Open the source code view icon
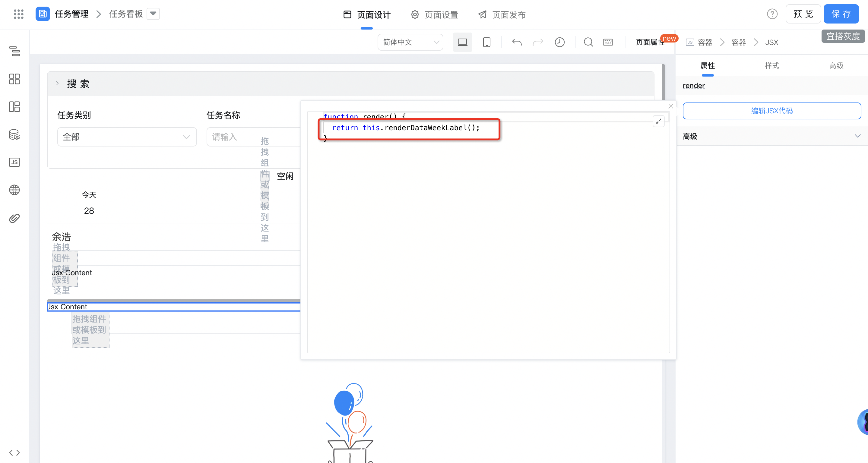 [x=14, y=452]
